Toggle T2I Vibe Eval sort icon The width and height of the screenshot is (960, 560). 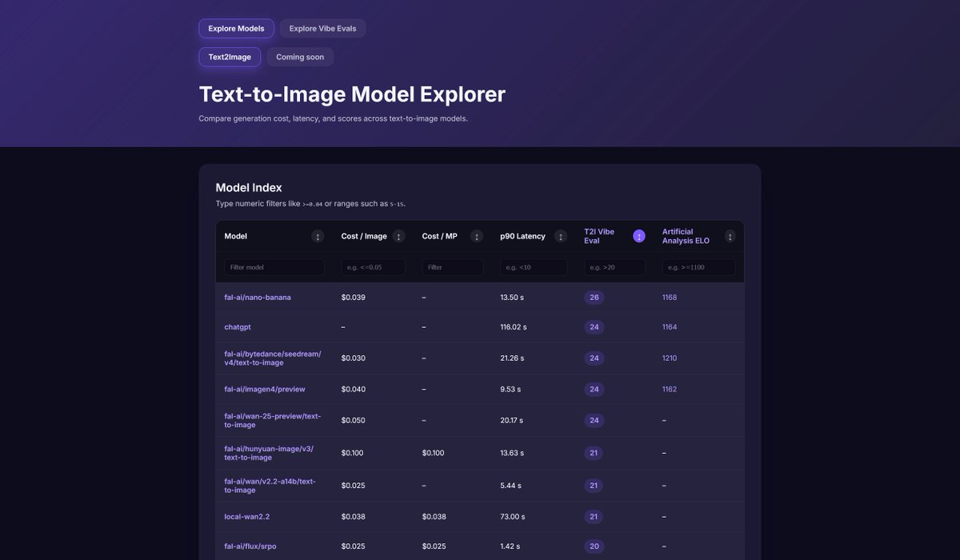point(639,236)
